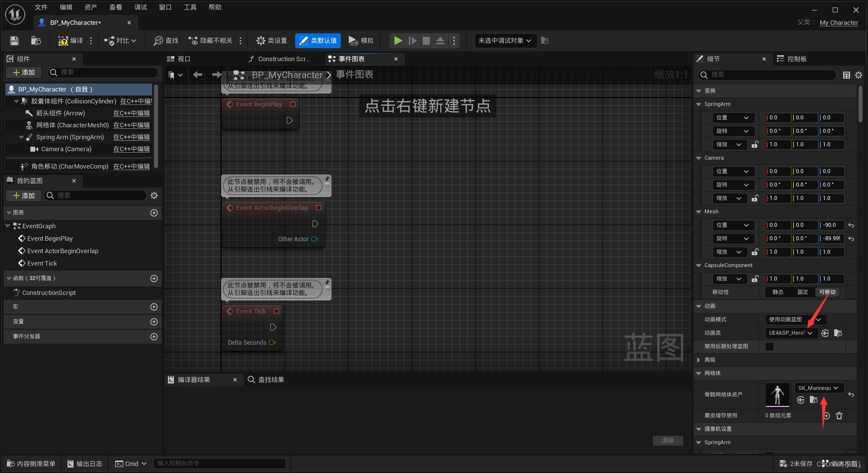Toggle details property matrix view icon
This screenshot has width=868, height=473.
coord(847,75)
